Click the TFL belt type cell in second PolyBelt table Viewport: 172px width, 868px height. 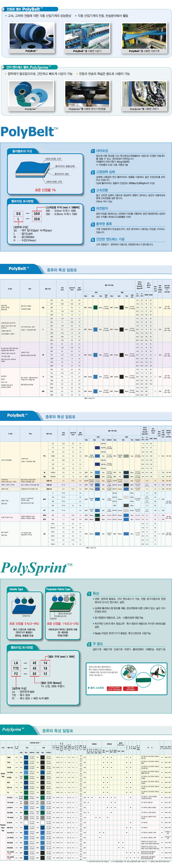(45, 456)
